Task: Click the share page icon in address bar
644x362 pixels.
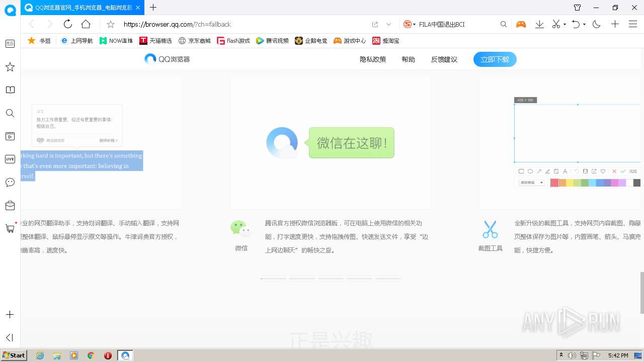Action: click(x=375, y=24)
